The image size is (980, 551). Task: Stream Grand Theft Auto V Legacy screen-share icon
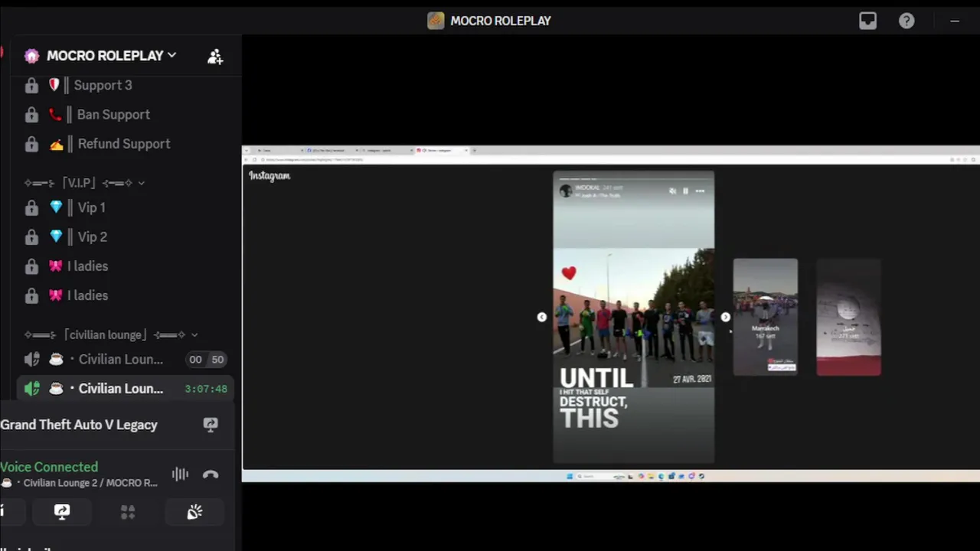coord(211,425)
